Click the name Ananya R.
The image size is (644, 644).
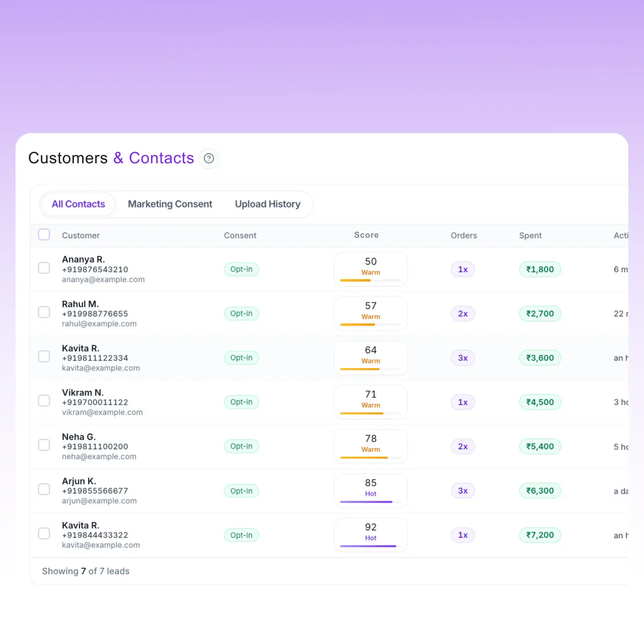pyautogui.click(x=83, y=259)
